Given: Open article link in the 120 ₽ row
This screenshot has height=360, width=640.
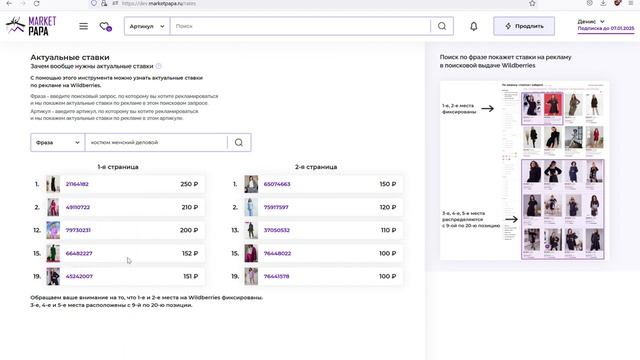Looking at the screenshot, I should coord(276,207).
